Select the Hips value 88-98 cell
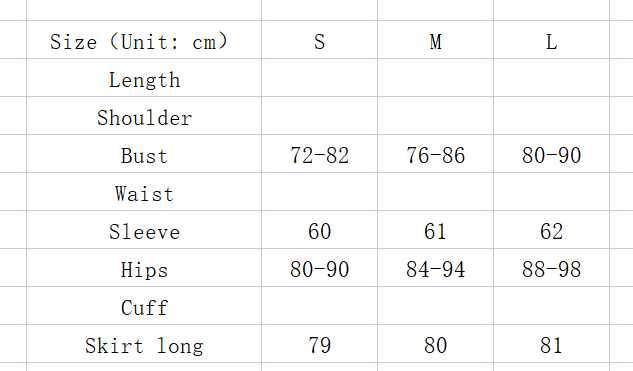Screen dimensions: 633x371 pos(551,267)
